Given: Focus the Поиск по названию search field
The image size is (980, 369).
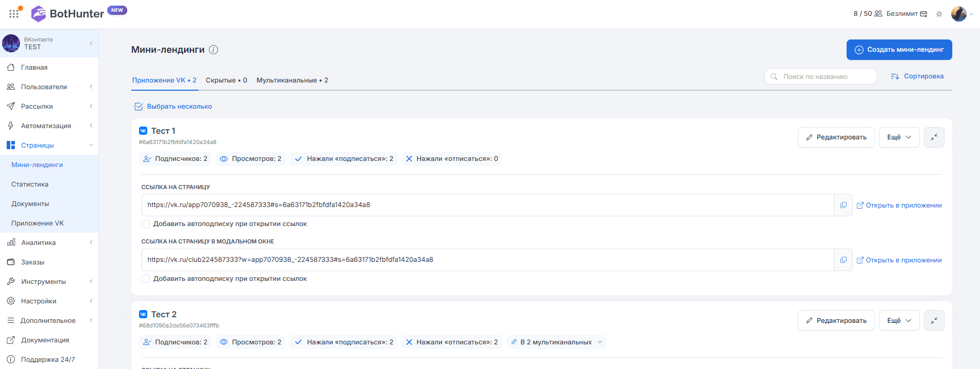Looking at the screenshot, I should (x=820, y=76).
